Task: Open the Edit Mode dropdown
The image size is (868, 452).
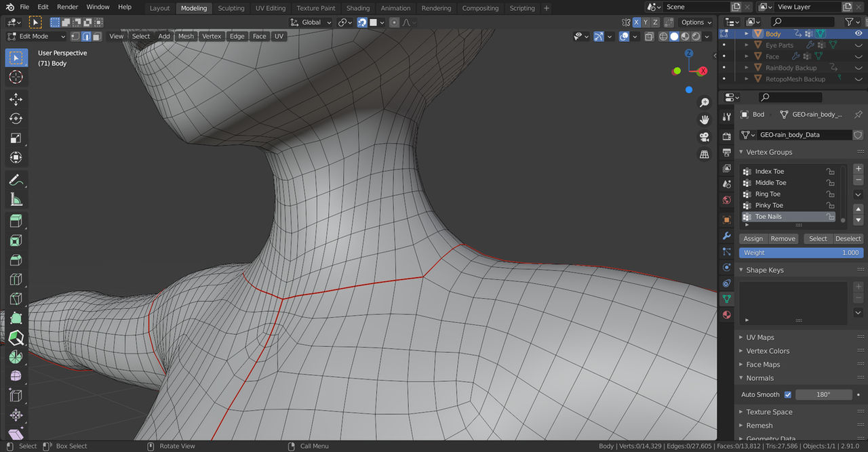Action: [x=37, y=36]
